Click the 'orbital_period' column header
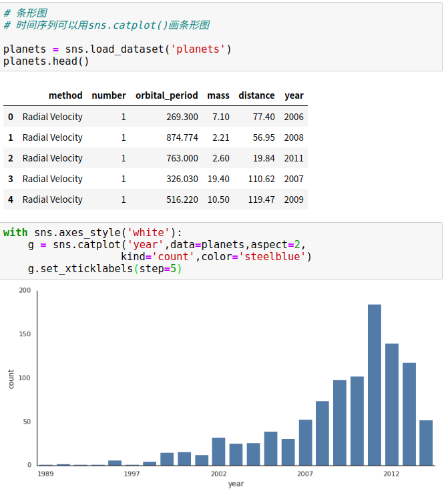 [x=167, y=95]
